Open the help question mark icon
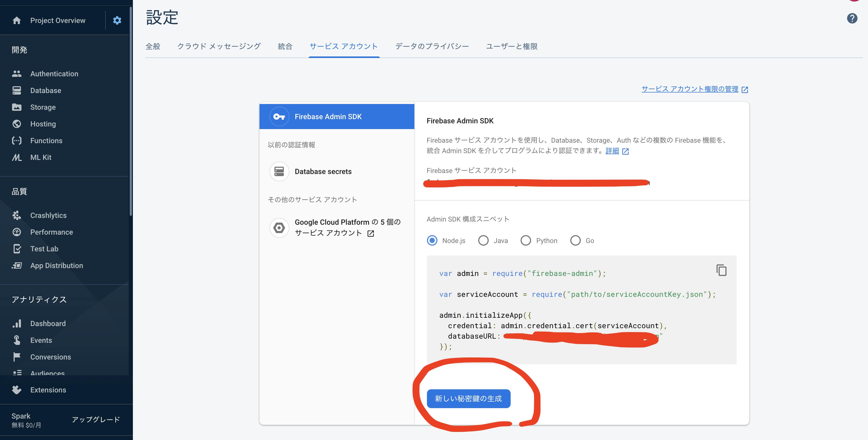The height and width of the screenshot is (440, 868). point(852,18)
